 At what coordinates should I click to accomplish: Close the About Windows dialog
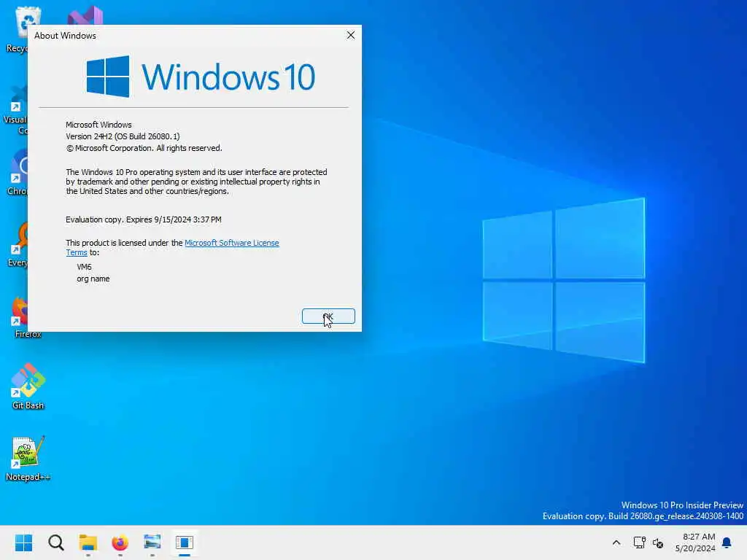point(351,35)
